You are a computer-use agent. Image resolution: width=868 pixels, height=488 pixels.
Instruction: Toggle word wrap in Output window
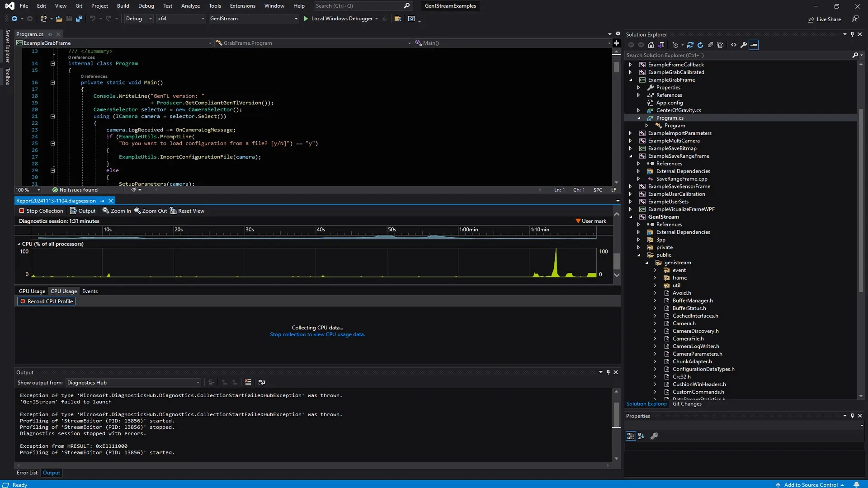click(x=262, y=383)
